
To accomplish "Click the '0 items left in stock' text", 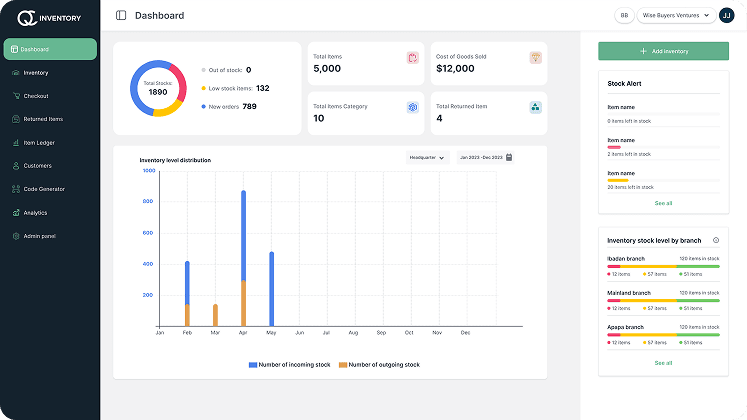I will coord(629,121).
